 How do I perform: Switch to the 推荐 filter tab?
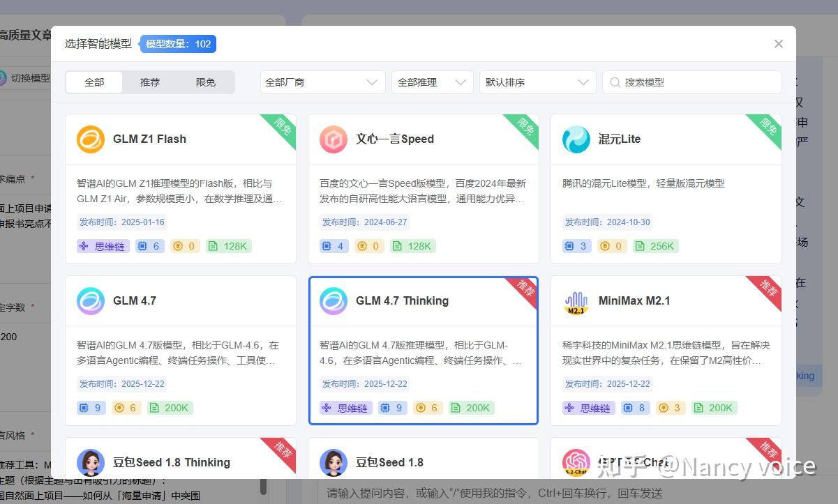[x=150, y=82]
